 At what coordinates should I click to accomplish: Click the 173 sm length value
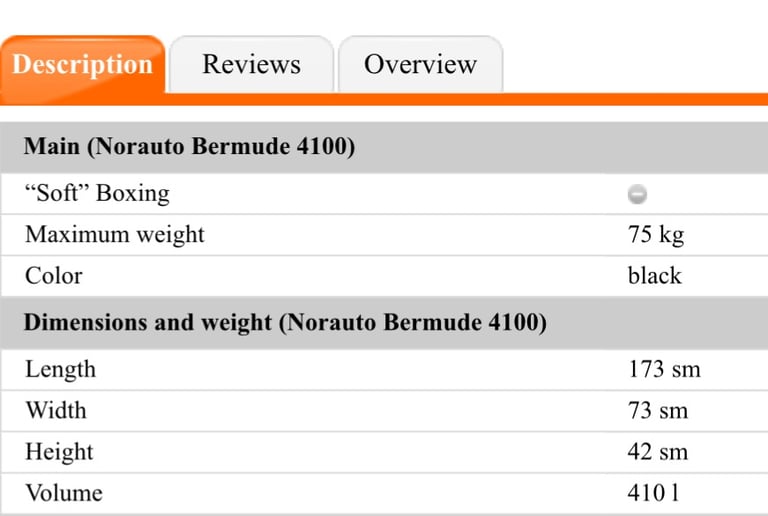point(664,370)
